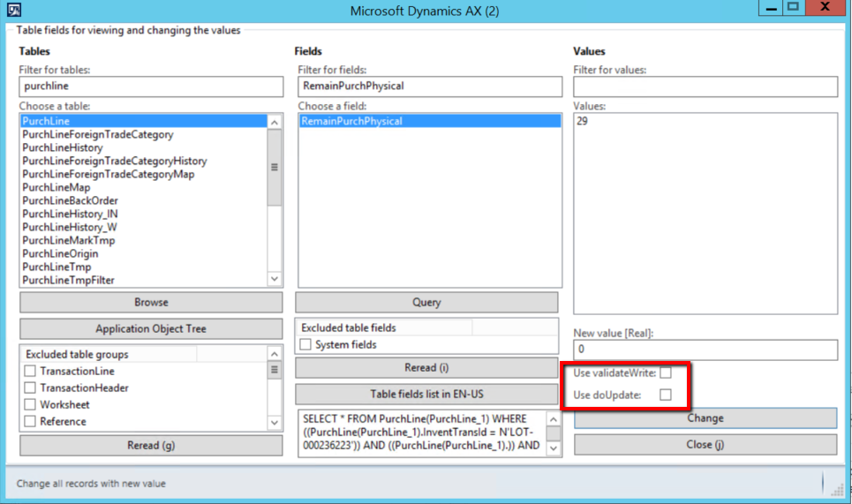Click the SELECT query text box

[x=422, y=433]
